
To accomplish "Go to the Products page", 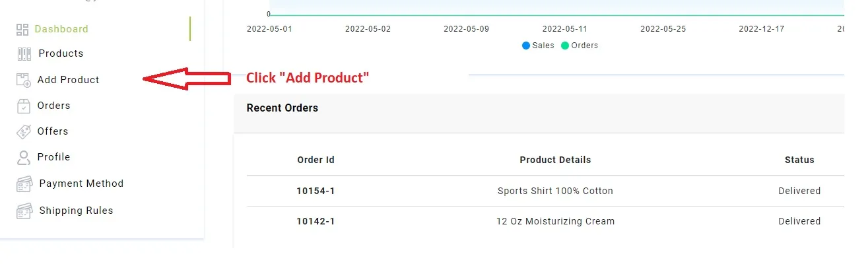I will click(x=61, y=53).
